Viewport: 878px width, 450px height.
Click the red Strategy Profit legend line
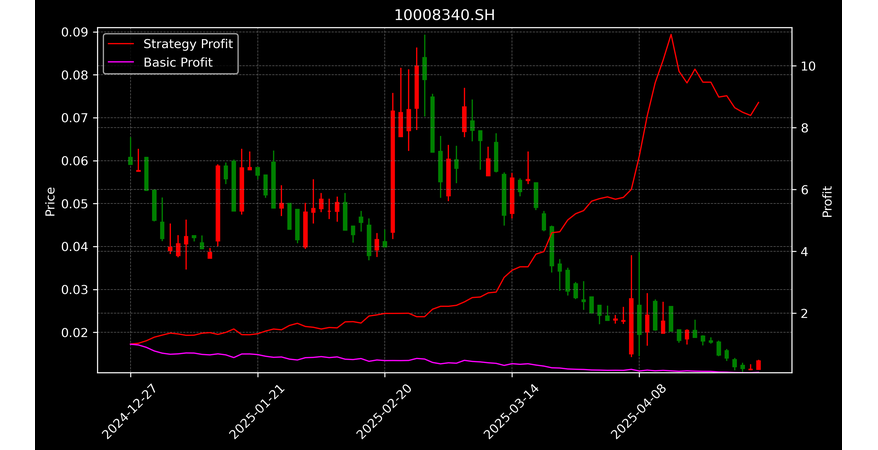pos(121,44)
